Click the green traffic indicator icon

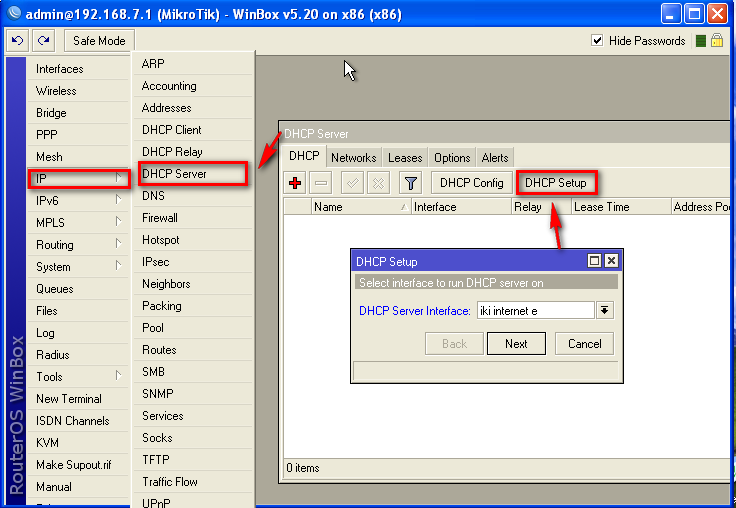[701, 41]
